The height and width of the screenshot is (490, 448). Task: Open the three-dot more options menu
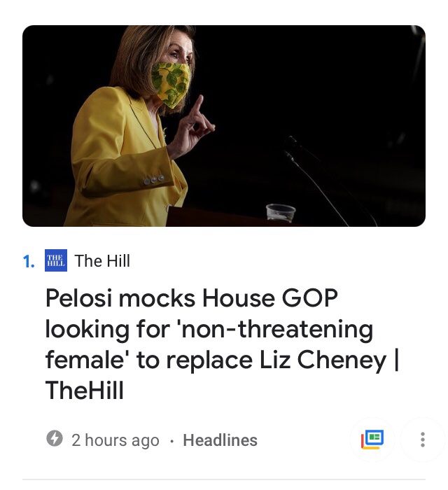421,440
